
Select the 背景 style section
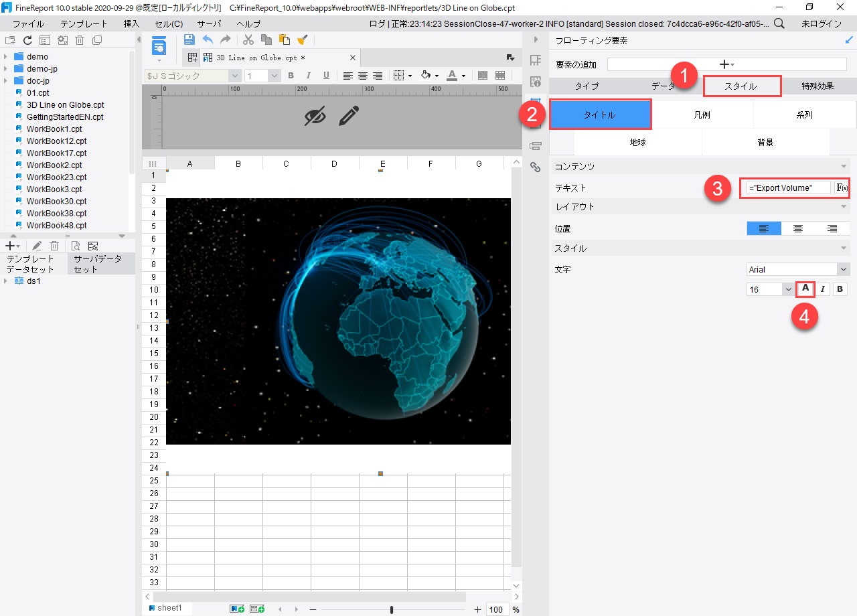coord(766,142)
